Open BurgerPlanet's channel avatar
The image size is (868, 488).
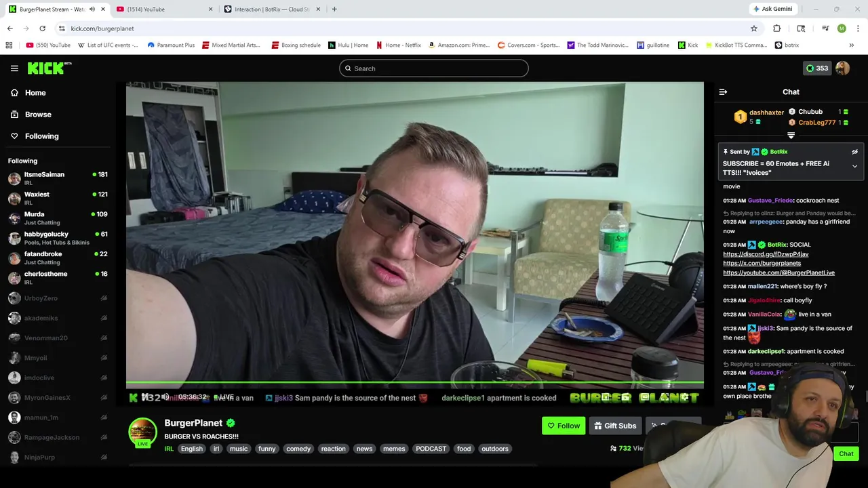pyautogui.click(x=143, y=432)
